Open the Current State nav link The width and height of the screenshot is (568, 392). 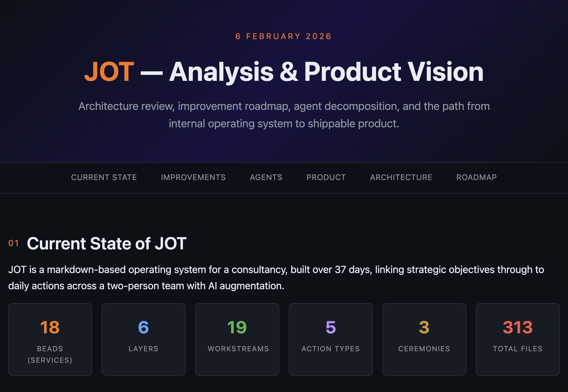104,177
